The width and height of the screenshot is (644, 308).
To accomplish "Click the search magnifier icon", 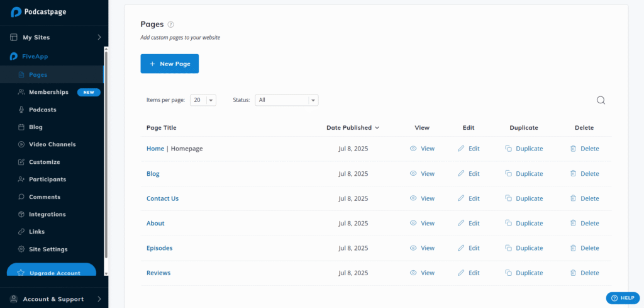I will (601, 100).
